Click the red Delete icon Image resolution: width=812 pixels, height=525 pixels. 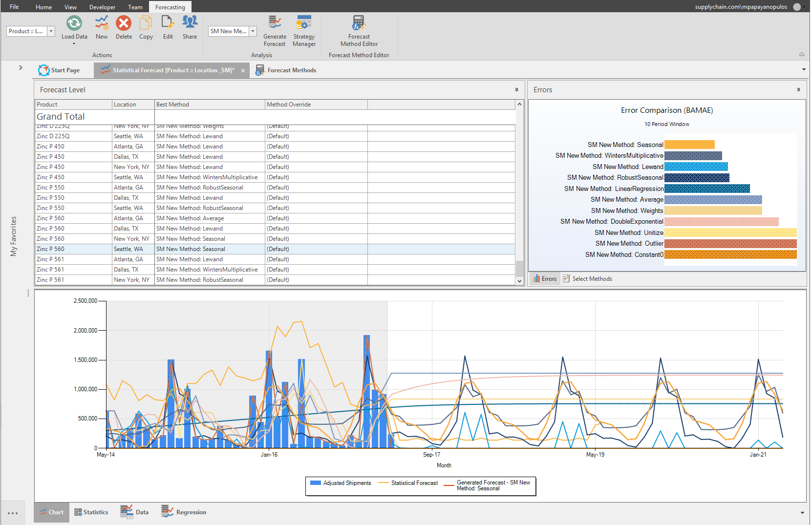coord(124,23)
